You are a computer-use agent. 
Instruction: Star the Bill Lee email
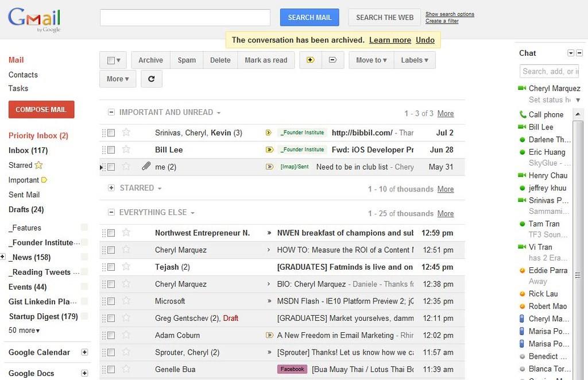126,149
